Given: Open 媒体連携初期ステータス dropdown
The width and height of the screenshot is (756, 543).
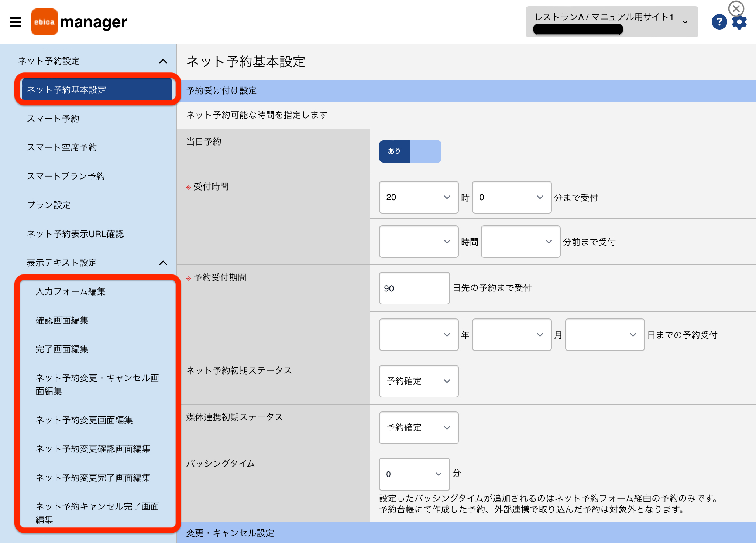Looking at the screenshot, I should [419, 428].
